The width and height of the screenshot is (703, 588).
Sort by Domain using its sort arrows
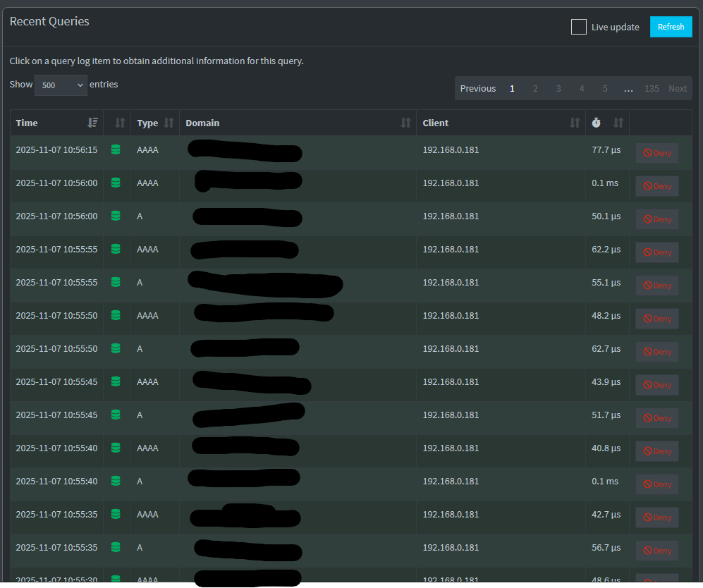(405, 123)
